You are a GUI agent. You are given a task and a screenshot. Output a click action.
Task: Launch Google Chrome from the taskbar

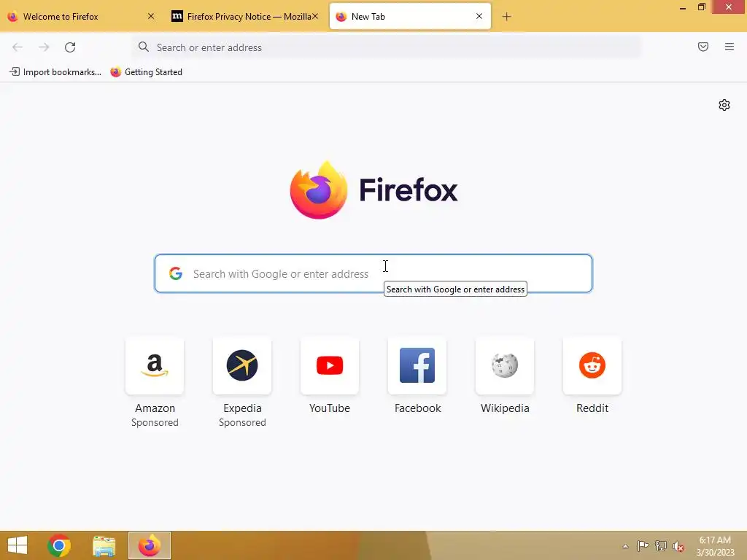point(59,545)
